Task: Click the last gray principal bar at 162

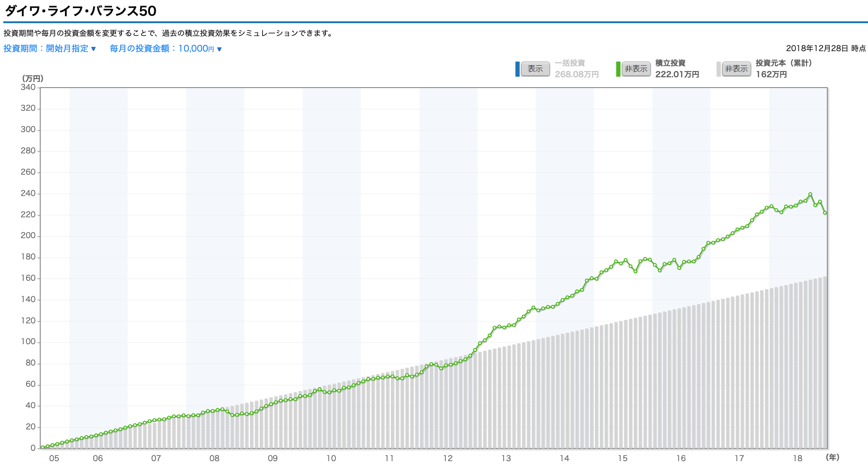Action: pyautogui.click(x=825, y=362)
